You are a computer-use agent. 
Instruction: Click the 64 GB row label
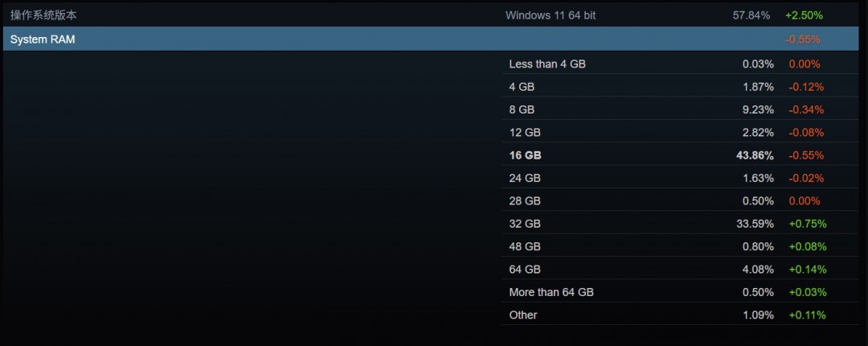click(525, 269)
